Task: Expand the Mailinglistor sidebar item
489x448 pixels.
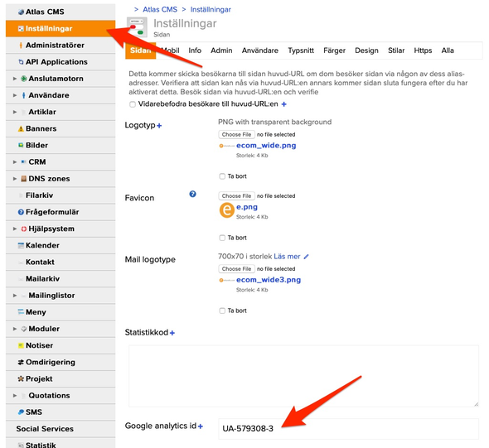Action: [x=15, y=296]
